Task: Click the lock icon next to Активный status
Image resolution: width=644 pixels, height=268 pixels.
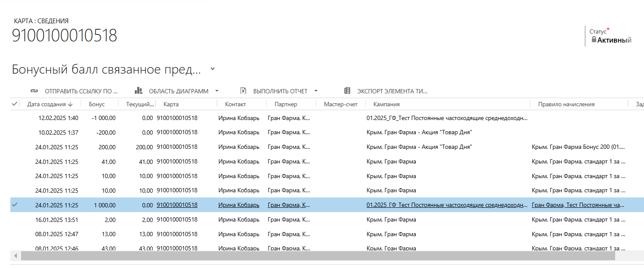Action: click(594, 40)
